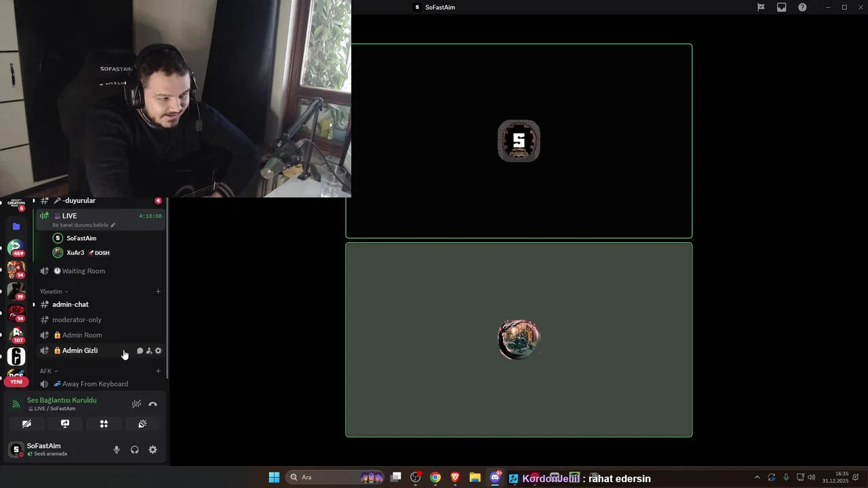Join the Away From Keyboard channel
Viewport: 868px width, 488px height.
[x=100, y=384]
